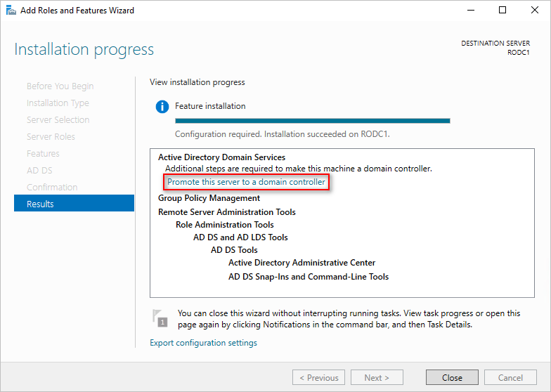Image resolution: width=551 pixels, height=392 pixels.
Task: Close the wizard with the title bar X
Action: coord(534,10)
